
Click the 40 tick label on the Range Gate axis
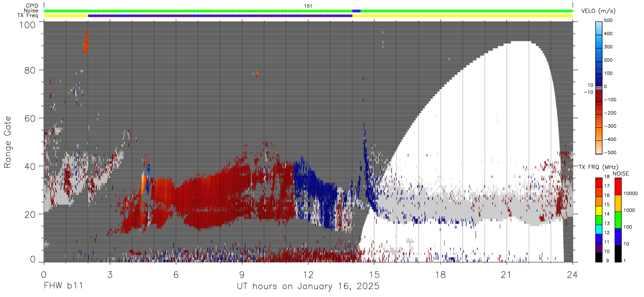coord(31,166)
